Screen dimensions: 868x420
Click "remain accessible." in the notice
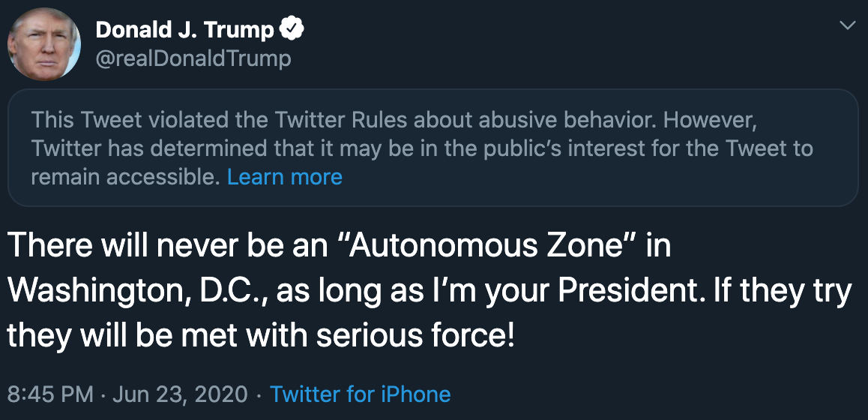(x=126, y=177)
